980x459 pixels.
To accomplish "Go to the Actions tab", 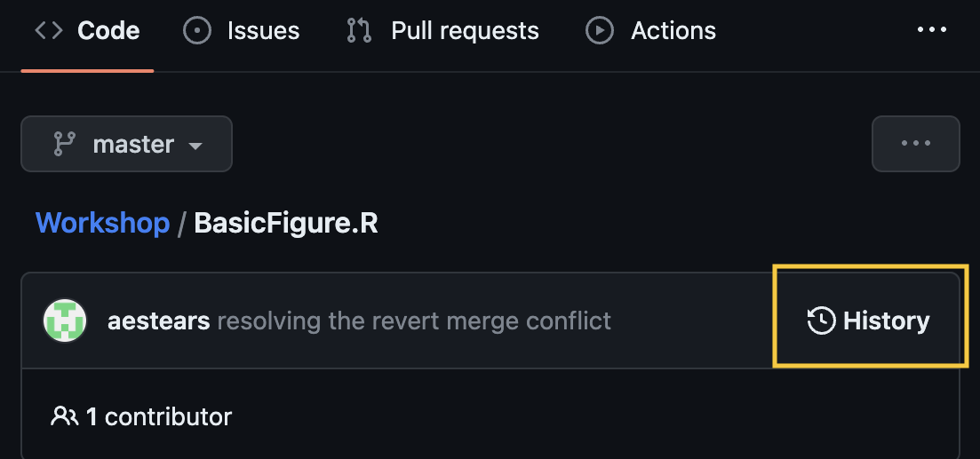I will point(673,31).
